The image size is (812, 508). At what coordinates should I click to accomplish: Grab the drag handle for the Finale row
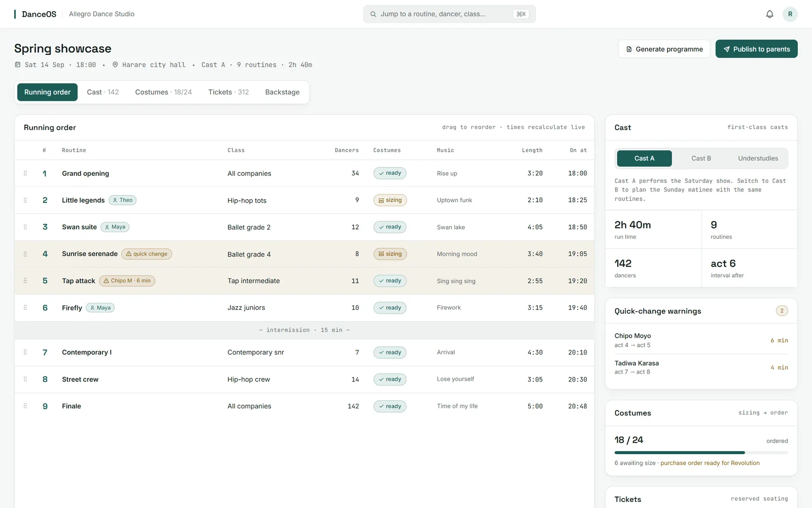(x=25, y=406)
